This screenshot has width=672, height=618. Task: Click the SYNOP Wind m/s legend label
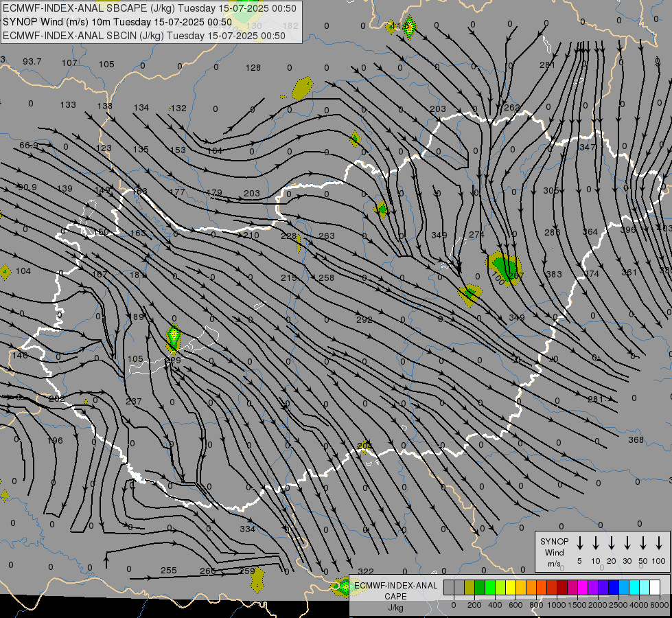554,552
